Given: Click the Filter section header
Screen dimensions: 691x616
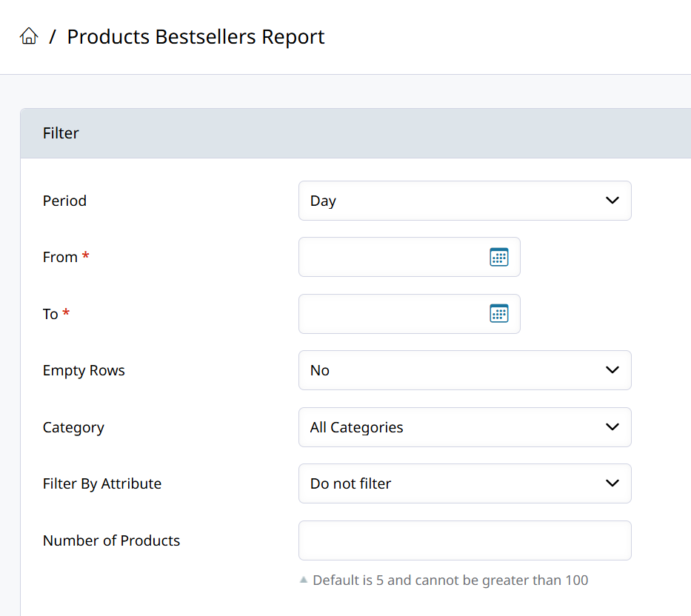Looking at the screenshot, I should click(x=61, y=133).
